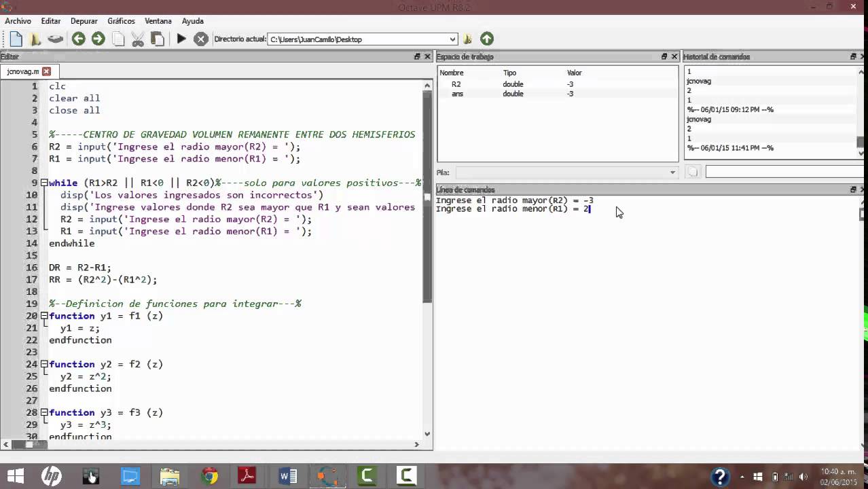Click the Nombre column header in workspace

pyautogui.click(x=452, y=73)
